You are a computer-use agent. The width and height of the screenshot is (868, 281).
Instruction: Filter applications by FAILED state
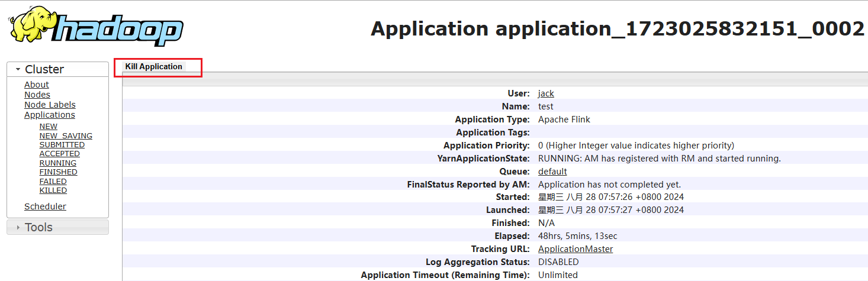tap(53, 182)
